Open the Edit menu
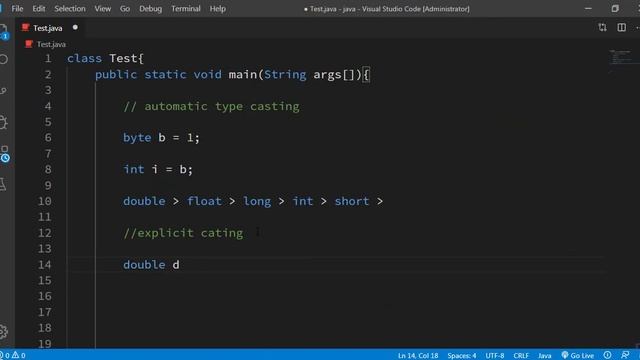Image resolution: width=640 pixels, height=360 pixels. click(x=39, y=9)
